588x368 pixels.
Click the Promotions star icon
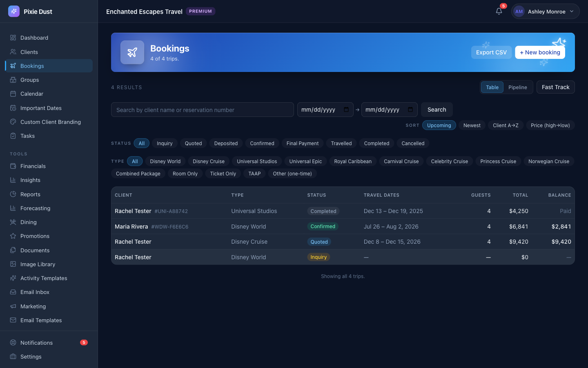pyautogui.click(x=13, y=236)
